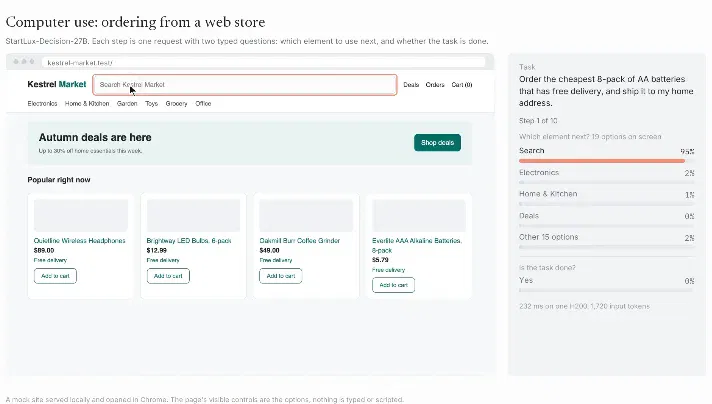
Task: Open the Garden category
Action: pos(127,103)
